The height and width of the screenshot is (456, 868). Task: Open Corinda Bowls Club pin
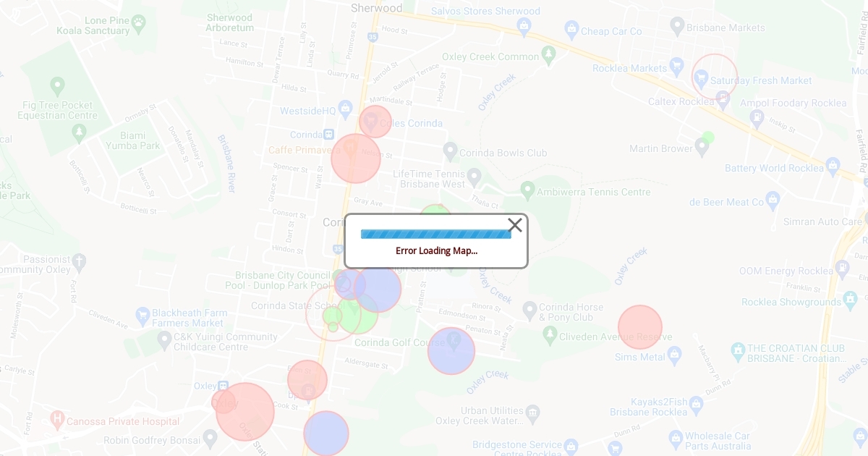(x=450, y=151)
